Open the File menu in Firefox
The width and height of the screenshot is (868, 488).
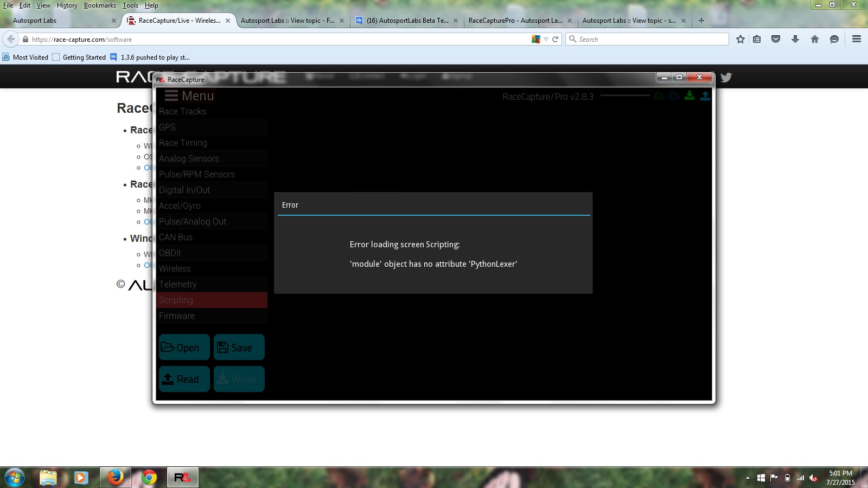tap(8, 5)
